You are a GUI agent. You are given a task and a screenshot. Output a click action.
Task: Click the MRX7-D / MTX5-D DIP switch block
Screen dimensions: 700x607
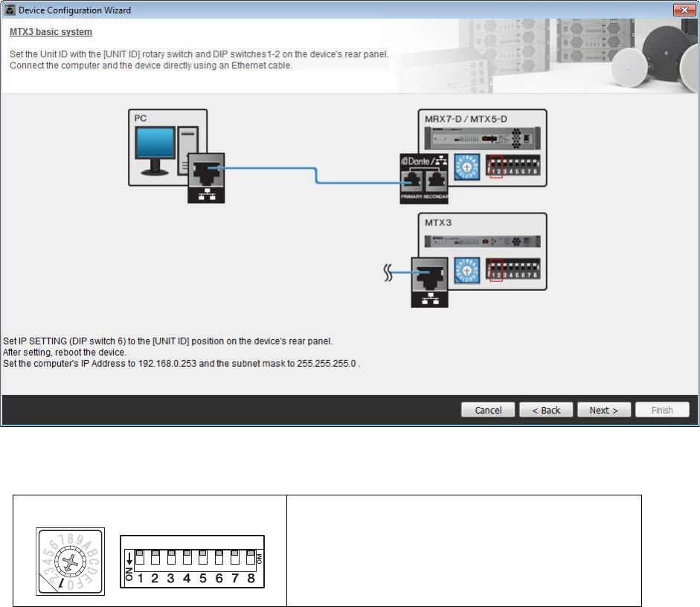[513, 166]
